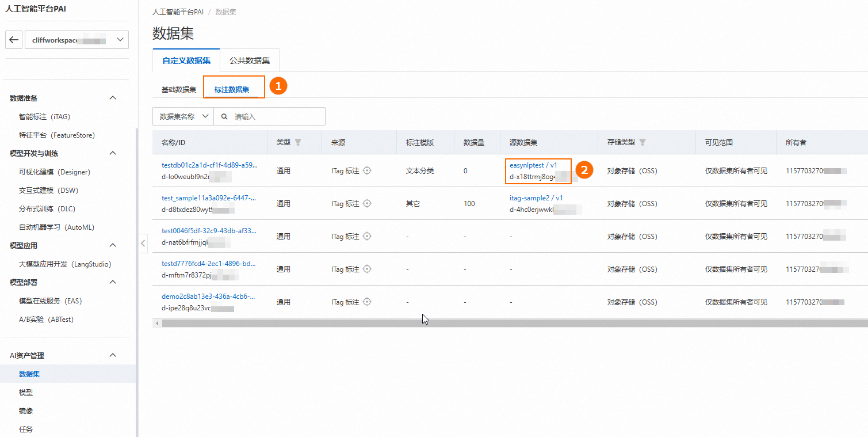This screenshot has width=868, height=437.
Task: Open dataset test_sample11a3a092e-6447-...
Action: [208, 198]
